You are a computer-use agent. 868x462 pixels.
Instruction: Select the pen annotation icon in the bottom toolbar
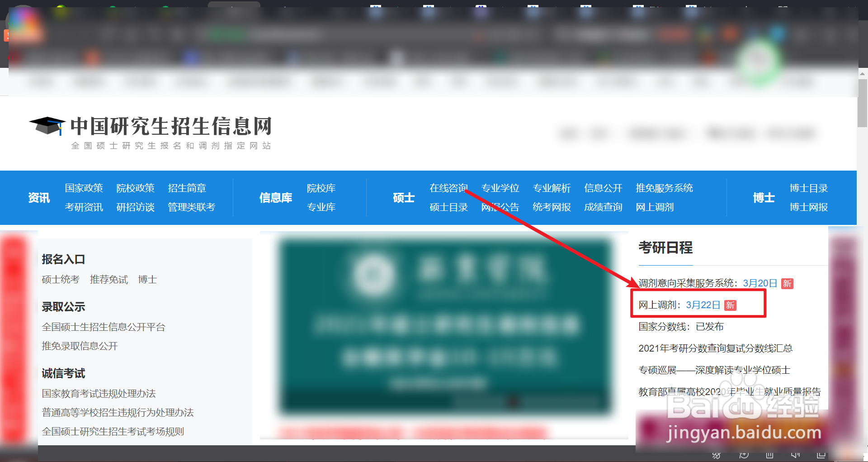tap(716, 456)
